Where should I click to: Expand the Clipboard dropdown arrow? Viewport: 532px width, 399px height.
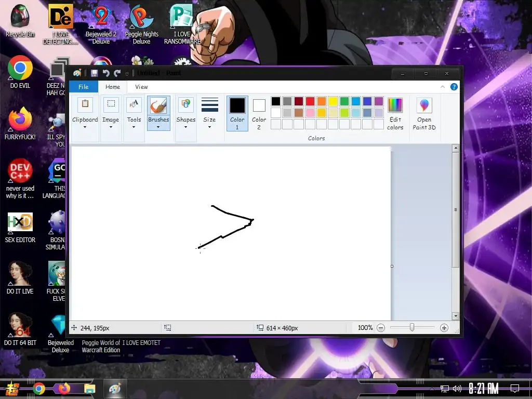click(85, 127)
